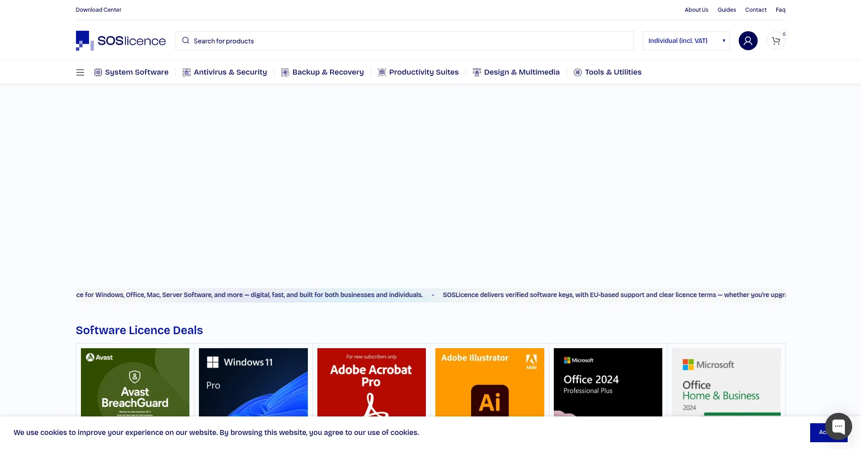Go to Download Center

point(99,10)
